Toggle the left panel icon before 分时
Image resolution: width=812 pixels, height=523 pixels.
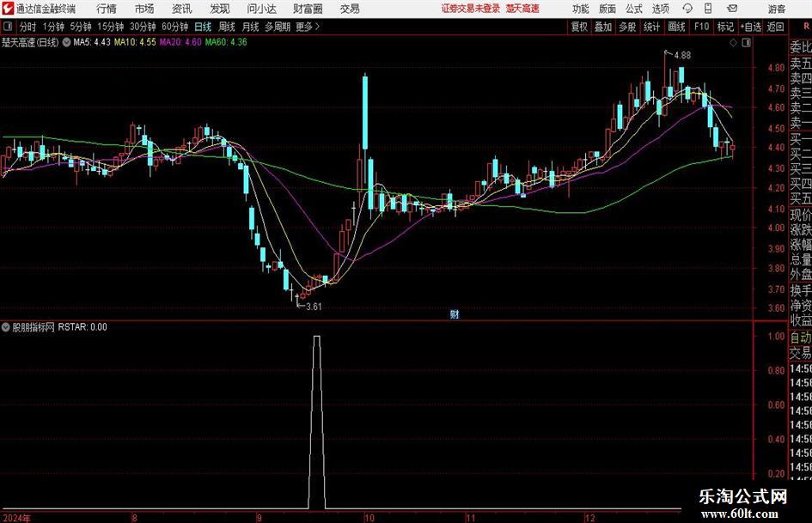tap(8, 27)
